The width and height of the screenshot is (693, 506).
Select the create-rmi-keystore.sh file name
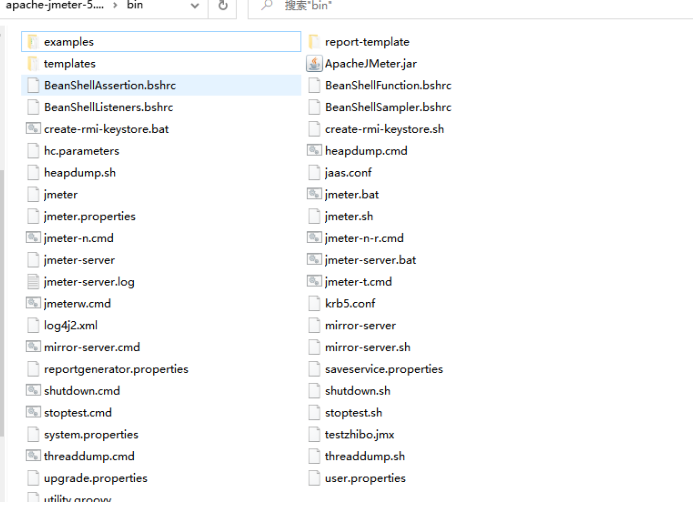(385, 129)
